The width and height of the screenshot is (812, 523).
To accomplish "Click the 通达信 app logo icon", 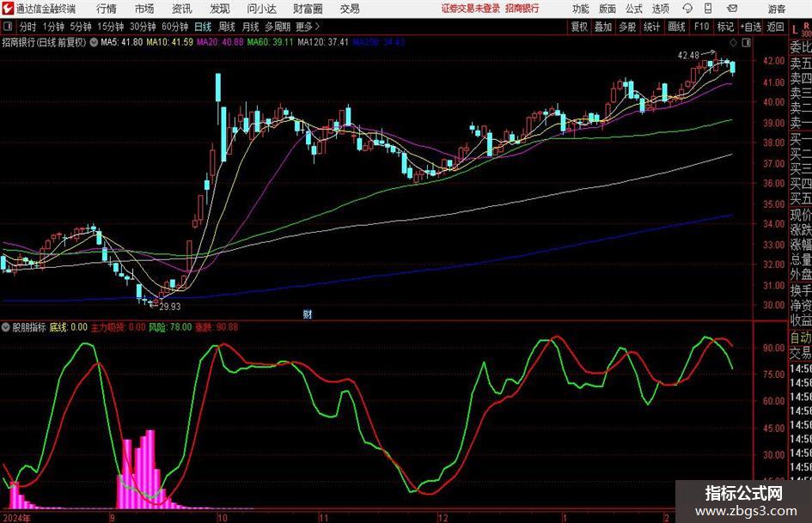I will coord(8,9).
